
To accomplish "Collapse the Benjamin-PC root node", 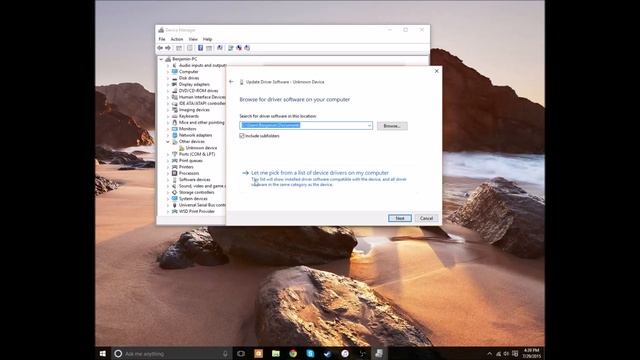I will click(x=162, y=59).
